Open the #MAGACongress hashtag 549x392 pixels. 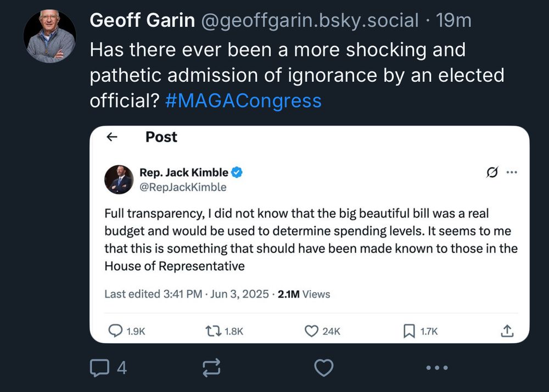click(243, 101)
